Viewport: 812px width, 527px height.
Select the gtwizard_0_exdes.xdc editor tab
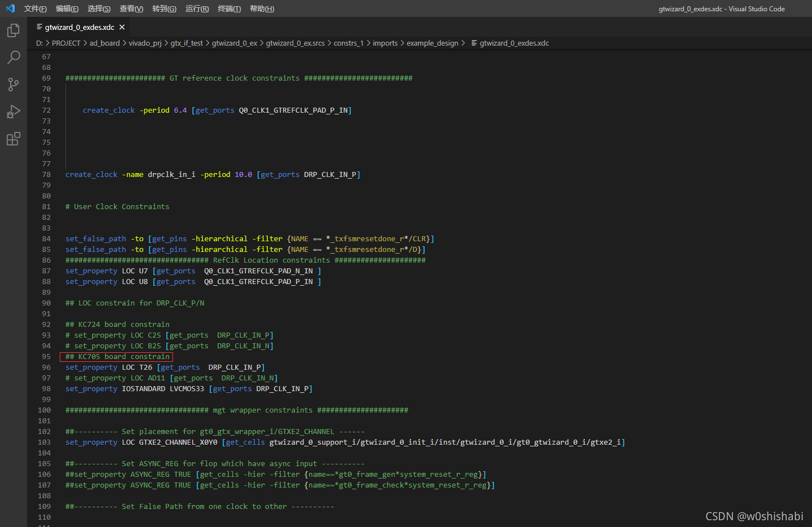tap(79, 27)
